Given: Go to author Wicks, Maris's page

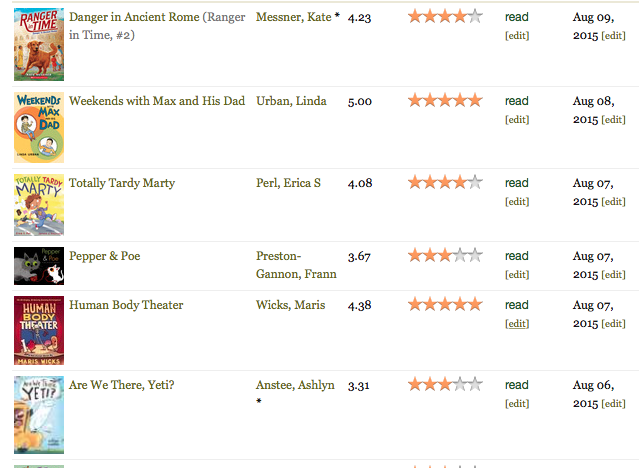Looking at the screenshot, I should click(x=290, y=305).
